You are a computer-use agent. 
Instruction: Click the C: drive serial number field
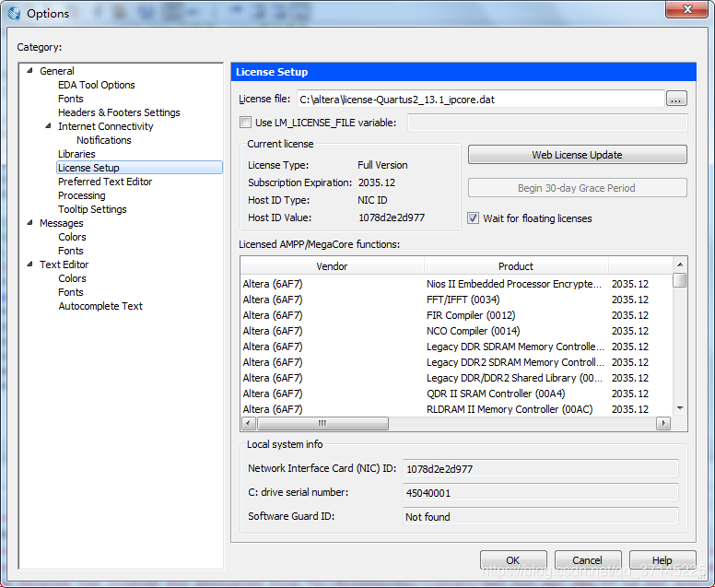pyautogui.click(x=540, y=493)
